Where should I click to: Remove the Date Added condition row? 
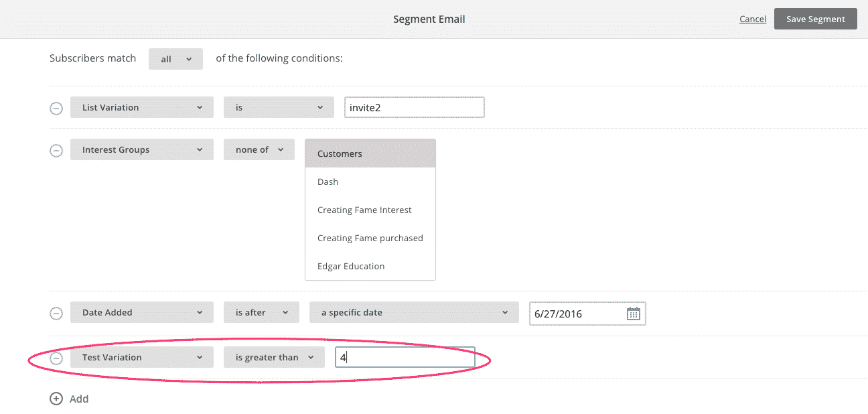(x=56, y=313)
